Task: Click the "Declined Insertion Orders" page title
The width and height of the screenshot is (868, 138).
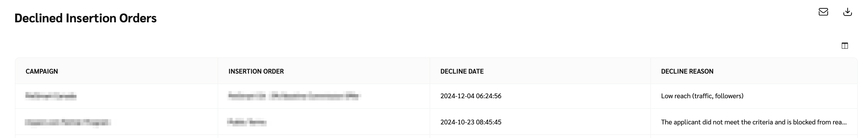Action: [86, 18]
